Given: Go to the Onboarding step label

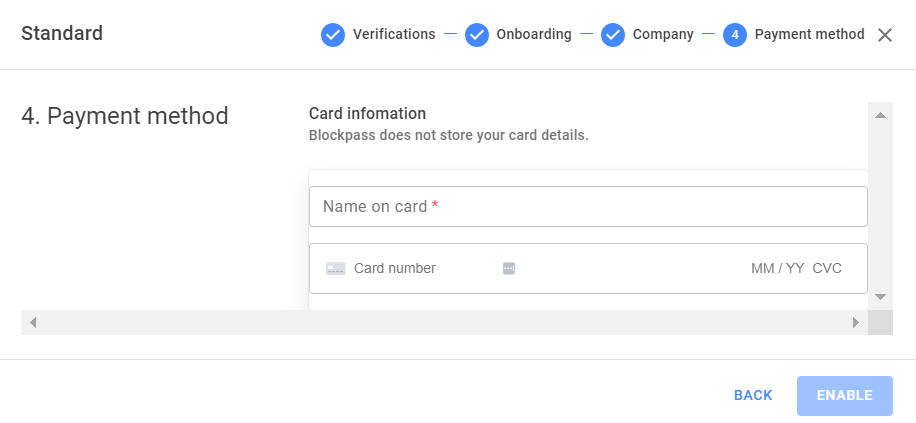Looking at the screenshot, I should coord(534,34).
